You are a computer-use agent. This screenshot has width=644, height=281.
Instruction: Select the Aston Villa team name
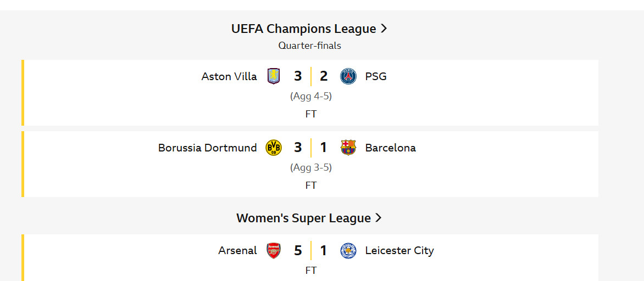coord(229,76)
